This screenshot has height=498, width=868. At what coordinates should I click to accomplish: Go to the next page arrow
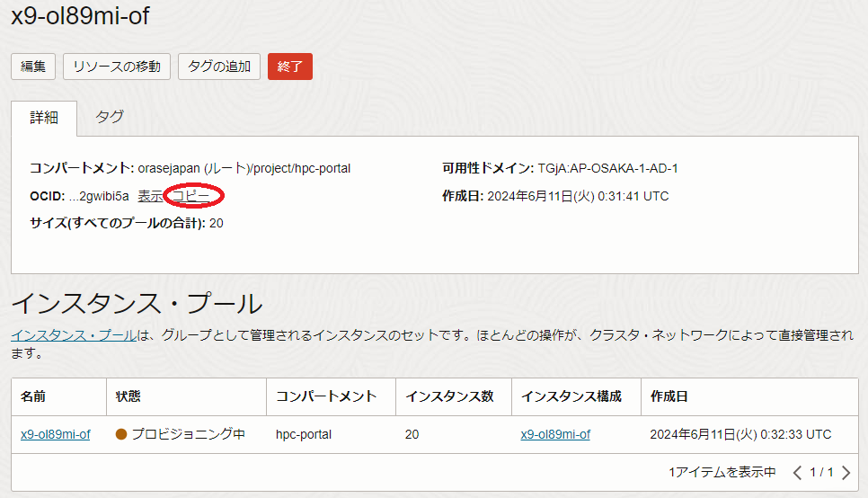[846, 472]
